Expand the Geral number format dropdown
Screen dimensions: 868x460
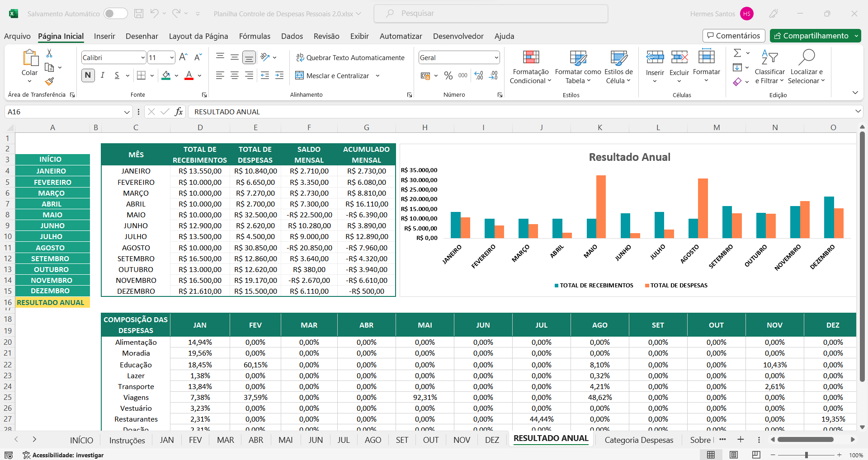click(496, 57)
